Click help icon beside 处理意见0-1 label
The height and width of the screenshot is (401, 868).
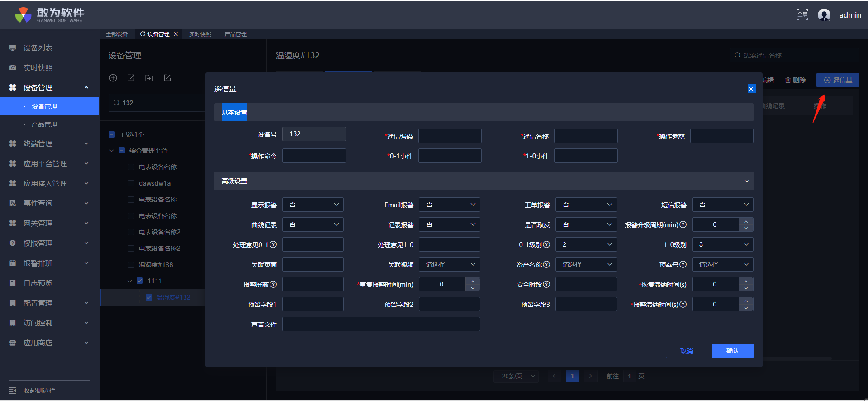[x=273, y=244]
